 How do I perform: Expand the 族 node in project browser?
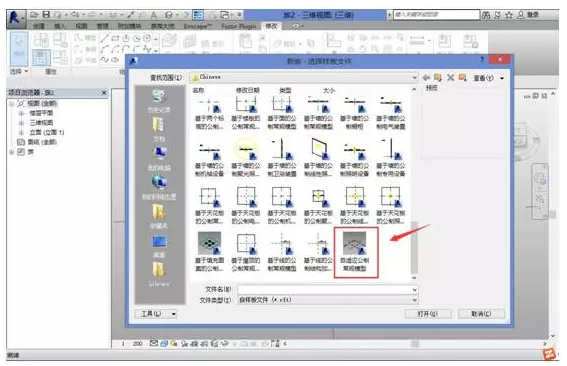click(x=12, y=152)
